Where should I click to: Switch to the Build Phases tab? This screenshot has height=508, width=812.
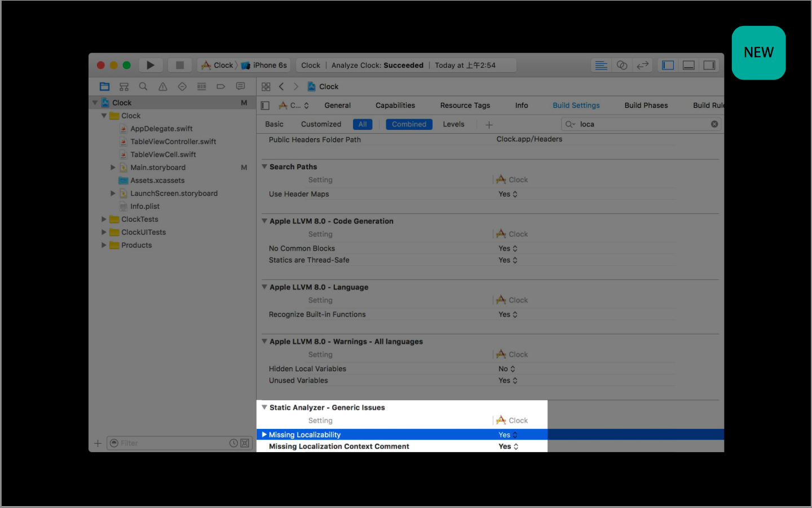point(646,106)
